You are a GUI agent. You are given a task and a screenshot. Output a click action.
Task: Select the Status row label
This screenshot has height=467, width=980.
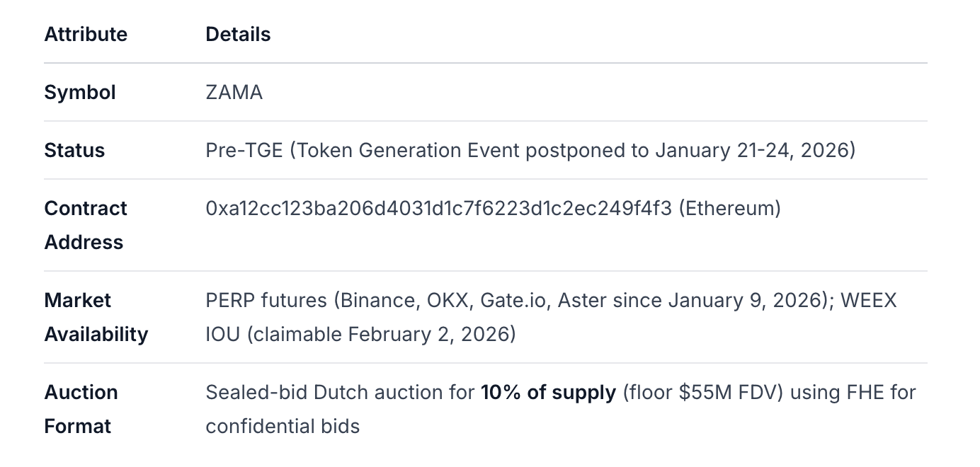point(74,150)
